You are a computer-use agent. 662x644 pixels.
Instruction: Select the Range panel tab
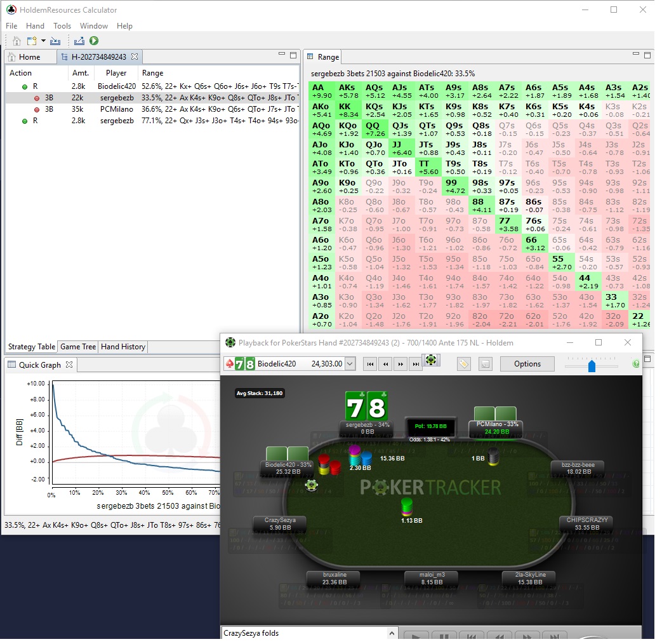coord(323,57)
